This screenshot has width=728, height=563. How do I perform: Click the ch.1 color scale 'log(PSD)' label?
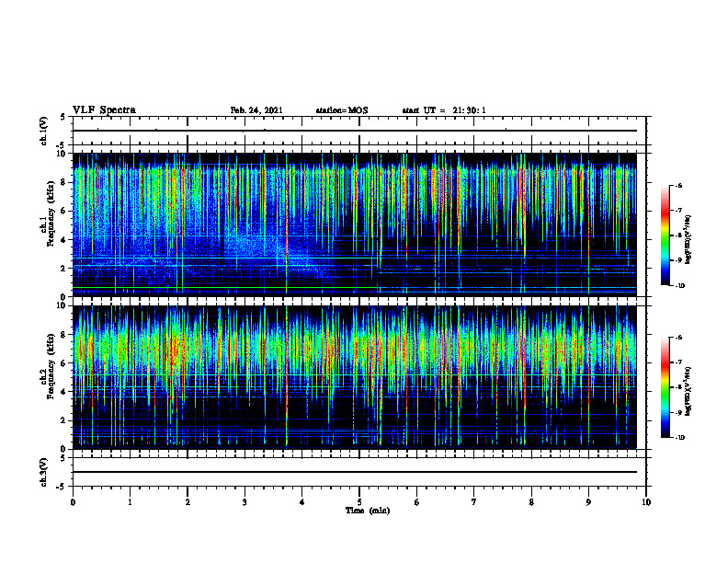(x=688, y=239)
